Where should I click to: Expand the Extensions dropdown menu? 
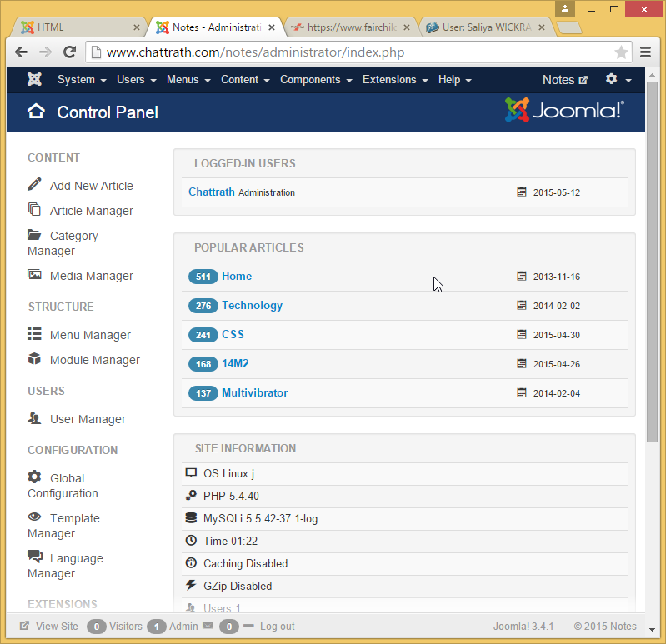[394, 80]
